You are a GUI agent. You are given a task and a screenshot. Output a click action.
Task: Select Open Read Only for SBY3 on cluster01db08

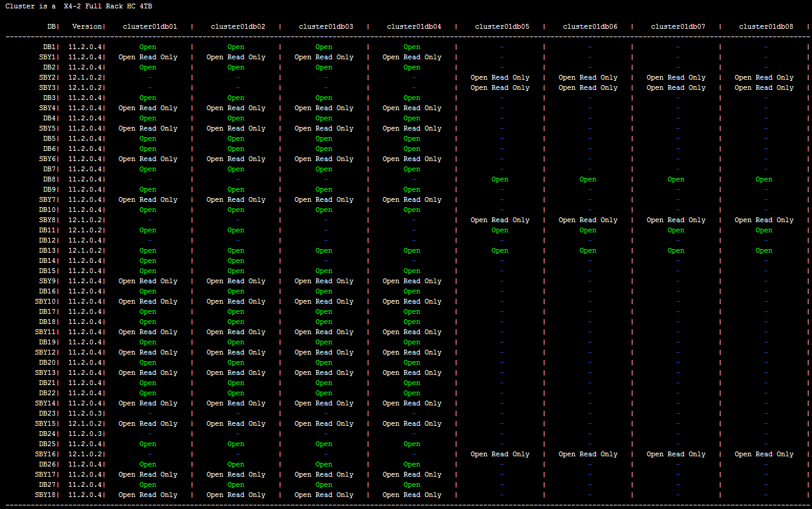[763, 87]
